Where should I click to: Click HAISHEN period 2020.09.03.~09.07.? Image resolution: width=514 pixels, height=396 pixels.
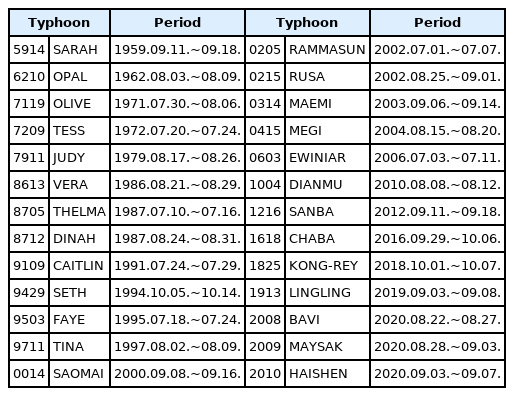437,374
